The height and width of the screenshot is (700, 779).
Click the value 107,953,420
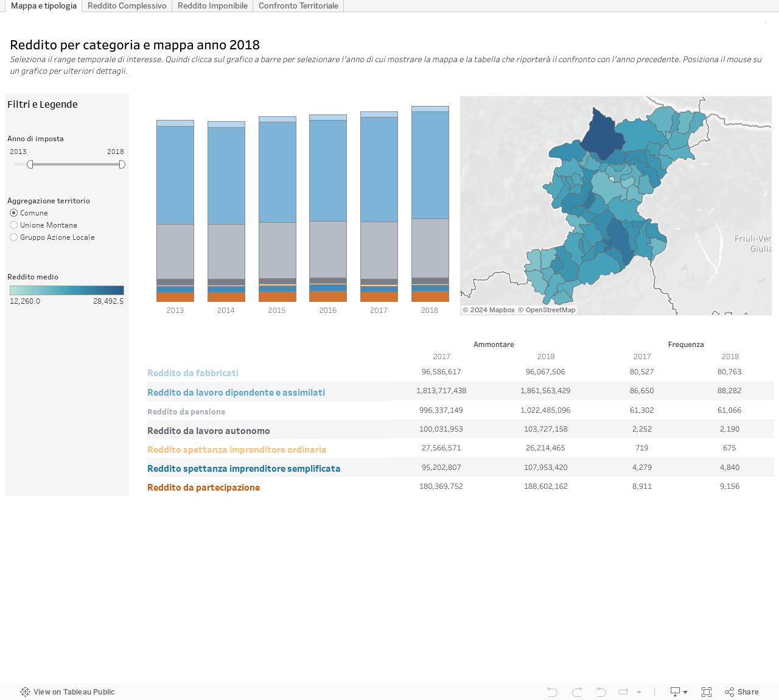click(546, 467)
